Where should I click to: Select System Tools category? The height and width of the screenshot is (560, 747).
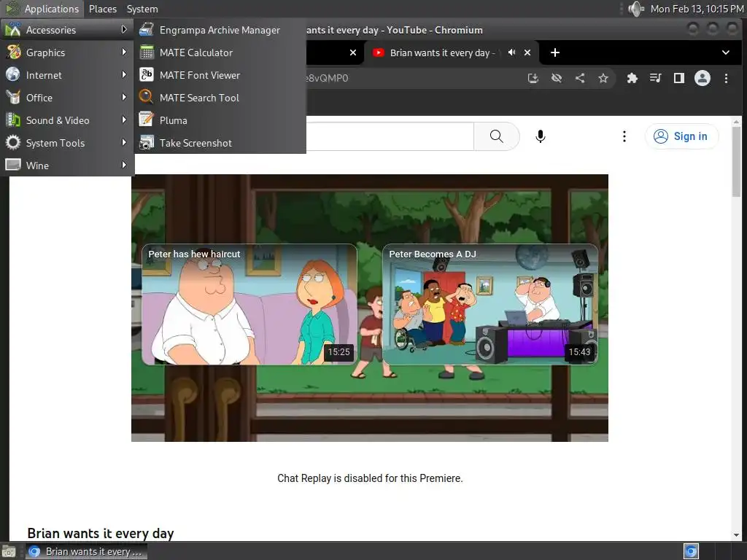click(67, 143)
